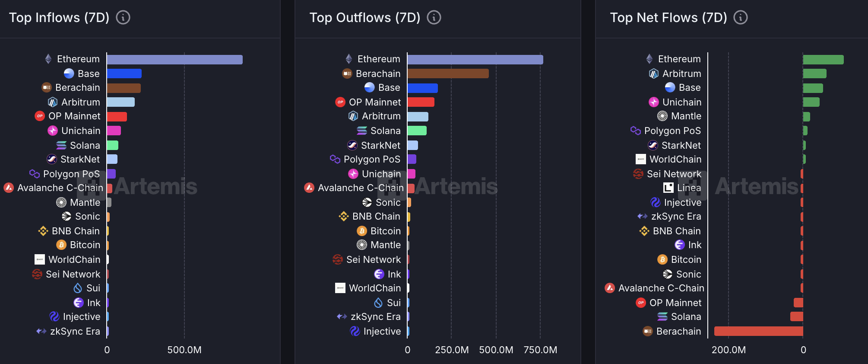Click the Sonic label in Top Inflows
Image resolution: width=868 pixels, height=364 pixels.
88,216
